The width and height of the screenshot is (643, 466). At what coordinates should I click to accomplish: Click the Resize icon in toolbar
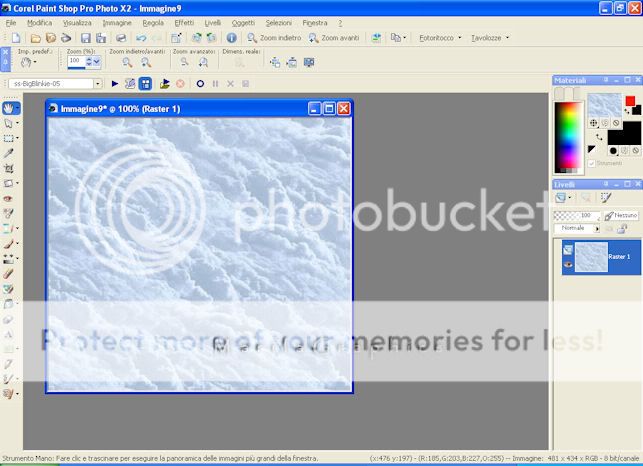(176, 38)
